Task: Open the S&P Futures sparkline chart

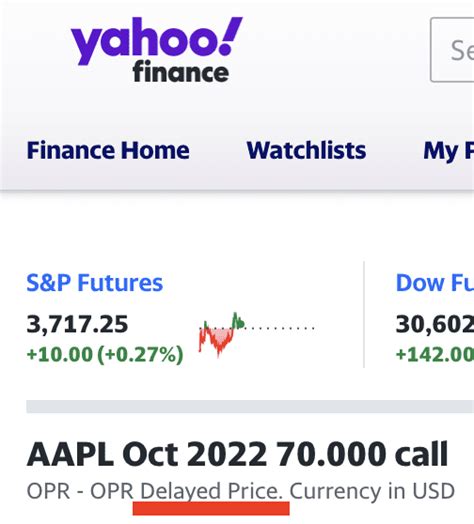Action: click(256, 335)
